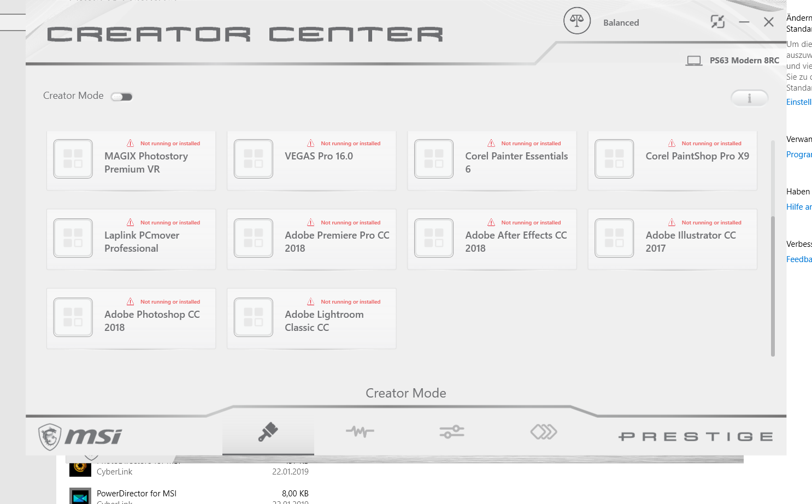Open the Progra… link in the background settings window
The width and height of the screenshot is (812, 504).
pos(799,155)
